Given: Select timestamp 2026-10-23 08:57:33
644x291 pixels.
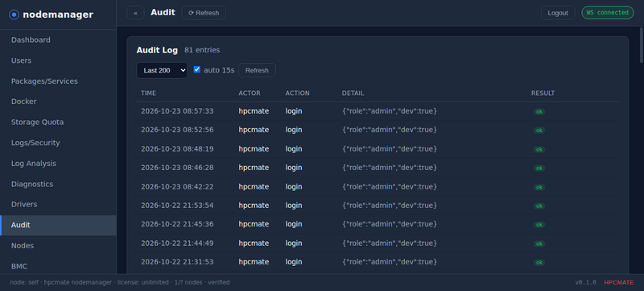Looking at the screenshot, I should pyautogui.click(x=177, y=111).
